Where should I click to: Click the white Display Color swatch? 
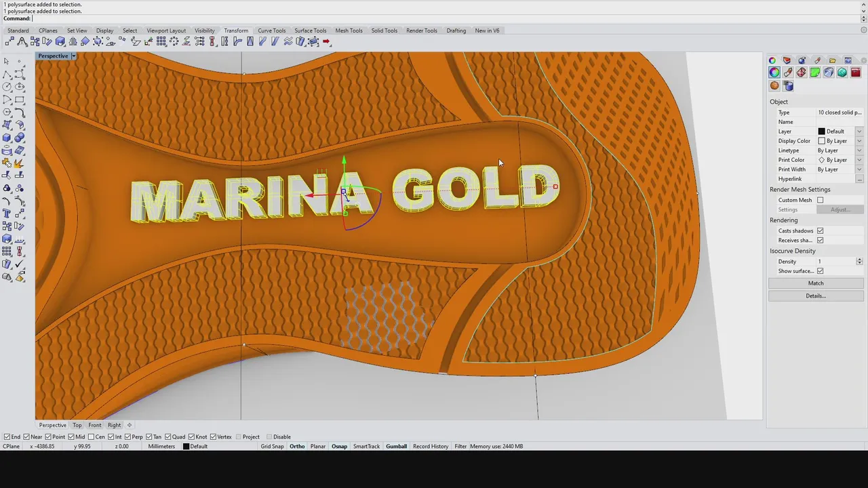pyautogui.click(x=821, y=141)
